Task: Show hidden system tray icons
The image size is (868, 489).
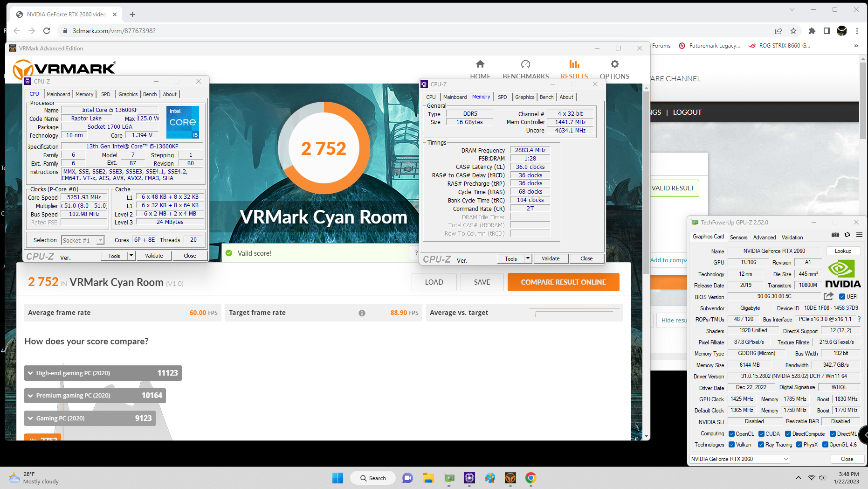Action: 798,478
